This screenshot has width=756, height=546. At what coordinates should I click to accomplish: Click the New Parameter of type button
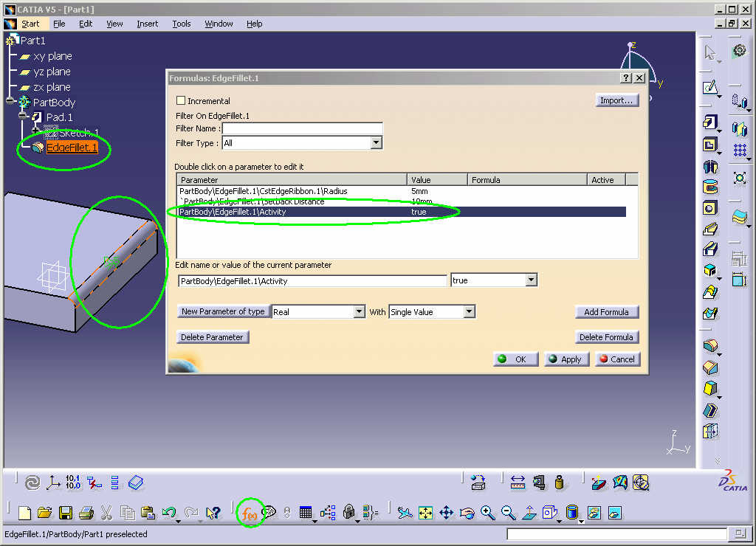click(223, 311)
